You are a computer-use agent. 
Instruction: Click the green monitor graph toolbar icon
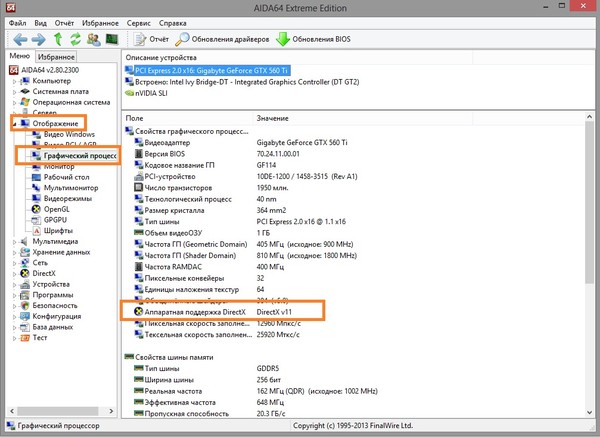click(x=112, y=39)
